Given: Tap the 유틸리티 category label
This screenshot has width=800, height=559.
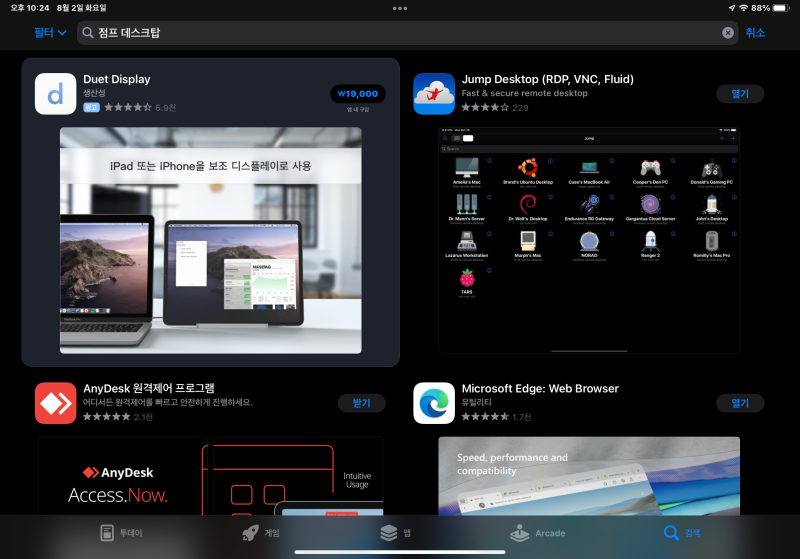Looking at the screenshot, I should 477,402.
